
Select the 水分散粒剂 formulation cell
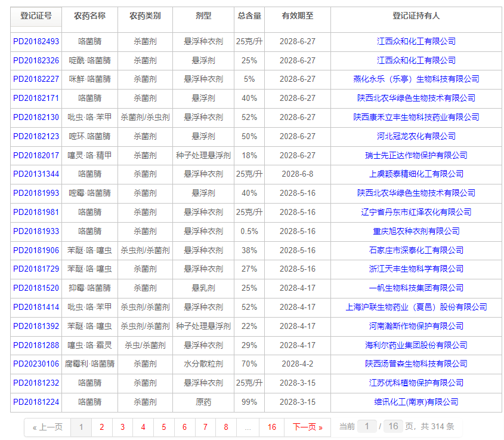coord(203,364)
